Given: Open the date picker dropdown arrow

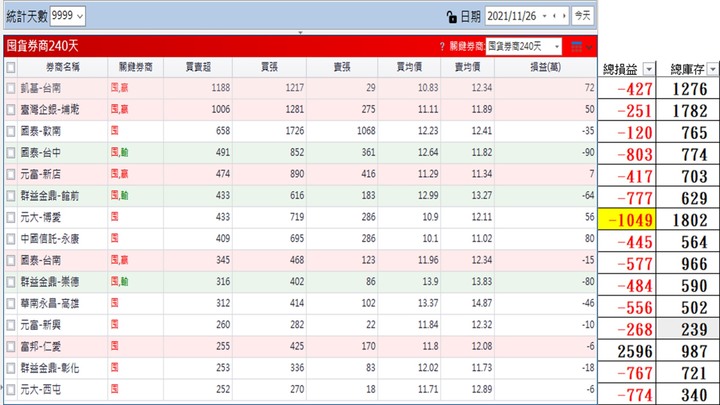Looking at the screenshot, I should (x=545, y=16).
